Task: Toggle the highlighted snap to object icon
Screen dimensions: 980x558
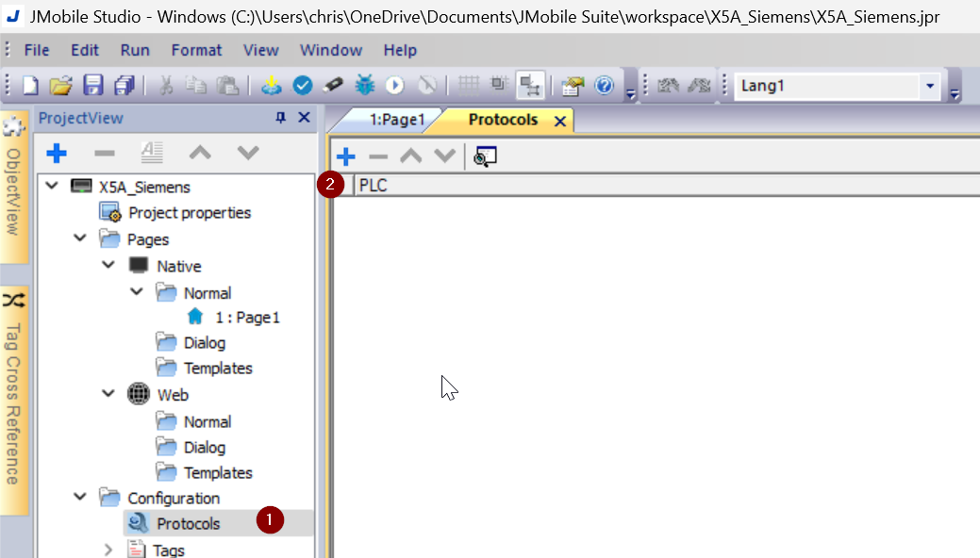Action: [530, 86]
